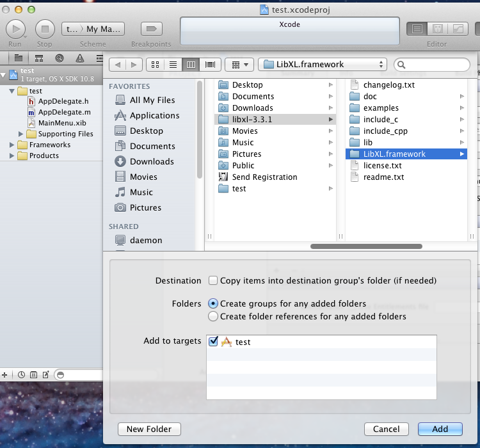Screen dimensions: 480x448
Task: Expand the Products group
Action: pos(12,156)
